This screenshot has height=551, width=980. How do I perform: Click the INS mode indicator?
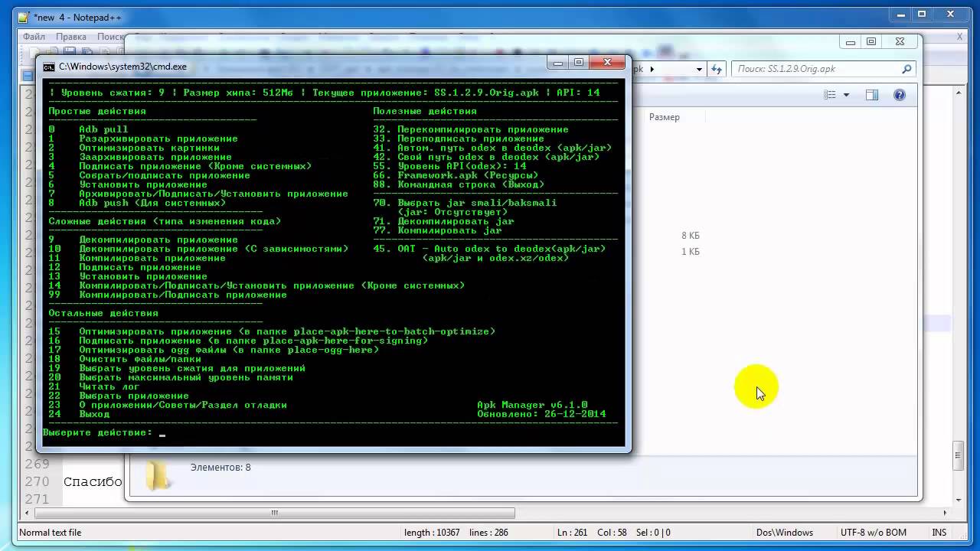[939, 533]
